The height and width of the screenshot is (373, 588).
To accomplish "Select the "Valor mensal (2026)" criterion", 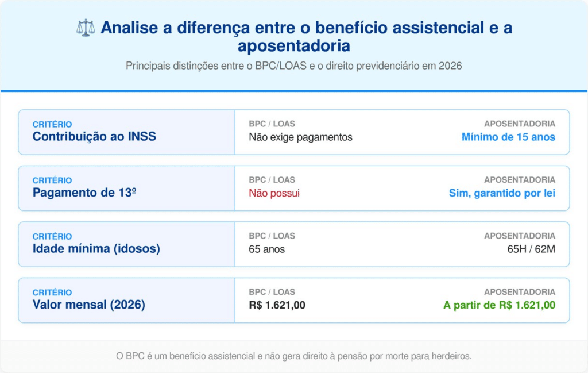I will 88,305.
